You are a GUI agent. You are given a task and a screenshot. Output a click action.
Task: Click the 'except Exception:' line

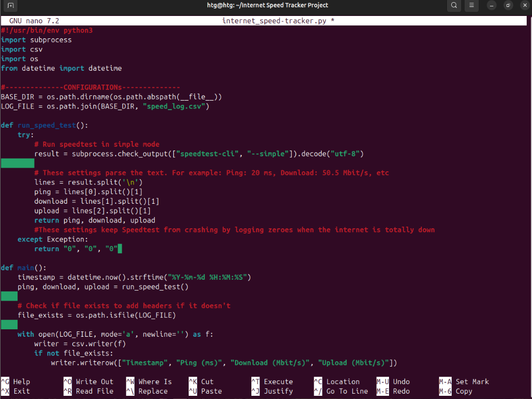pyautogui.click(x=53, y=239)
